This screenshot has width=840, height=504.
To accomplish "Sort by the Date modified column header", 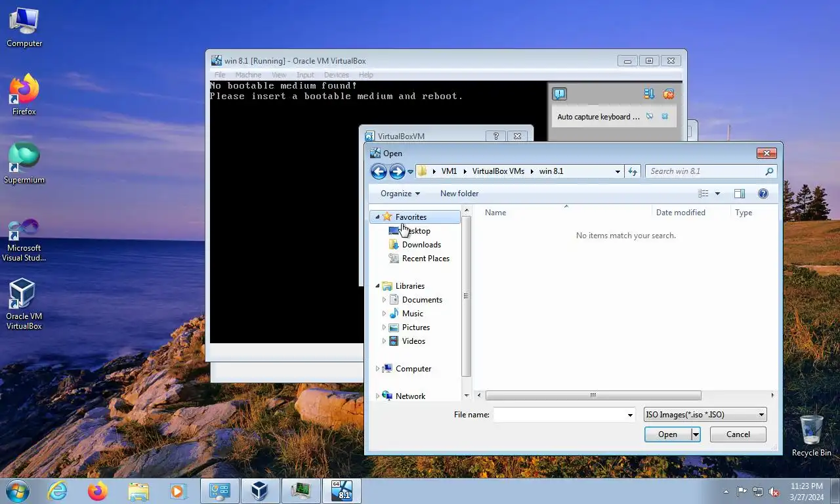I will coord(681,213).
